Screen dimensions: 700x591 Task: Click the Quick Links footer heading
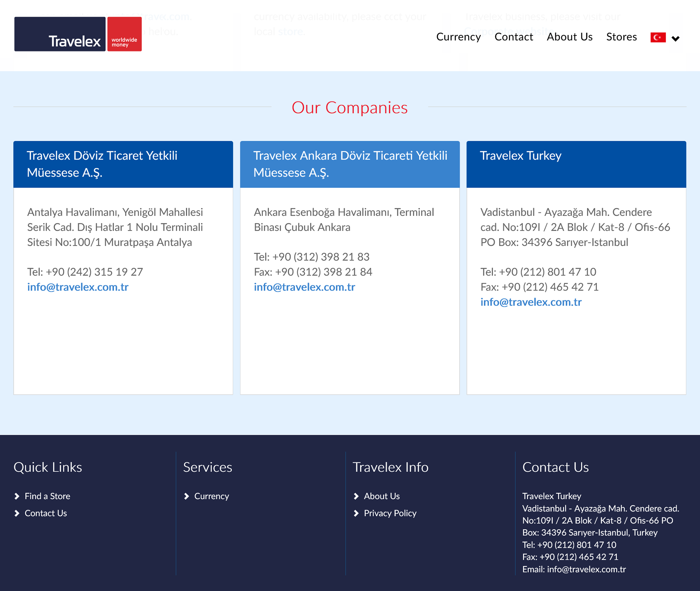coord(48,467)
